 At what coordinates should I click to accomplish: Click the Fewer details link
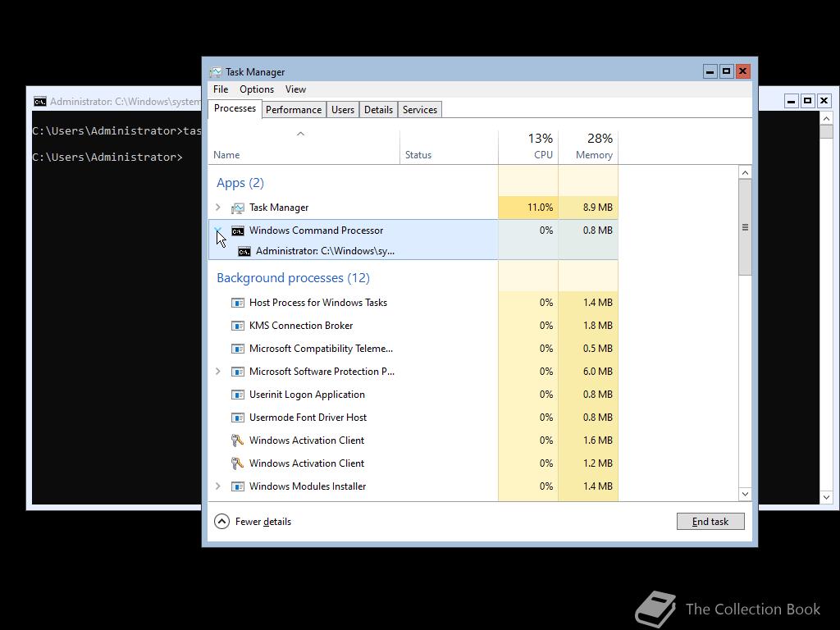tap(263, 522)
